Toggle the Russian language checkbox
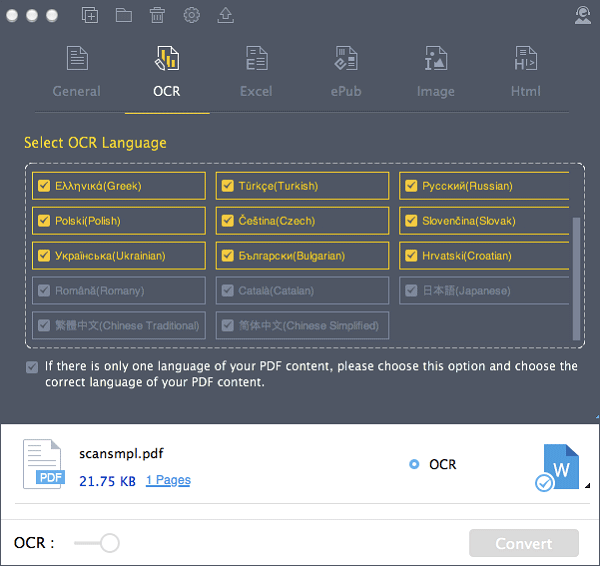Viewport: 600px width, 566px height. (411, 186)
